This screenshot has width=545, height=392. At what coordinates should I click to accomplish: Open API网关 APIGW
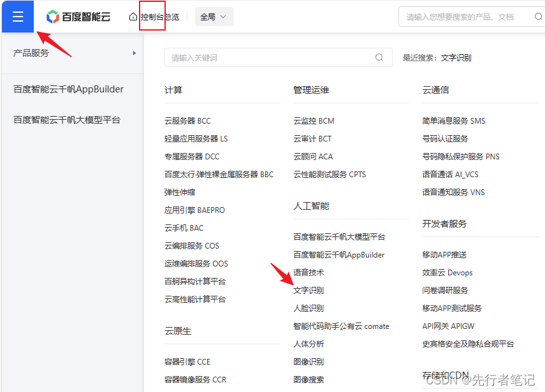[448, 326]
